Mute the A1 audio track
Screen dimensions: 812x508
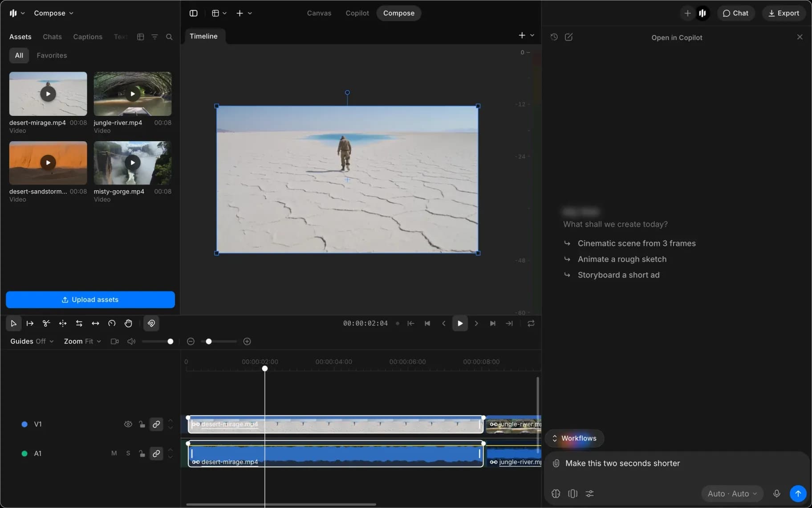[x=114, y=453]
